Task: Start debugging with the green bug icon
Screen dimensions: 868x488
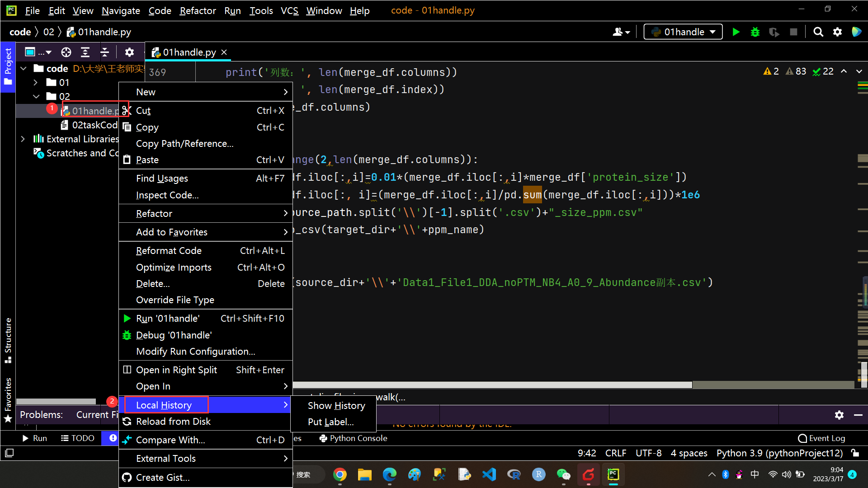Action: tap(755, 32)
